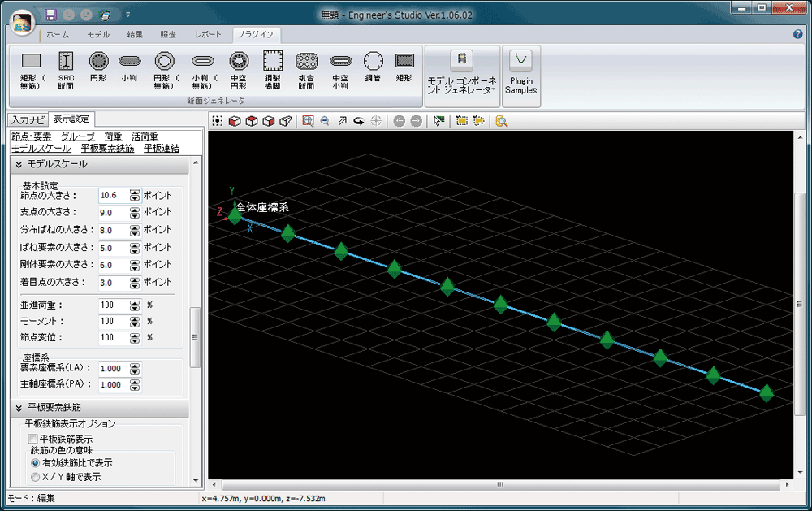The image size is (812, 511).
Task: Select the X / Y 軸で表示 radio option
Action: 35,477
